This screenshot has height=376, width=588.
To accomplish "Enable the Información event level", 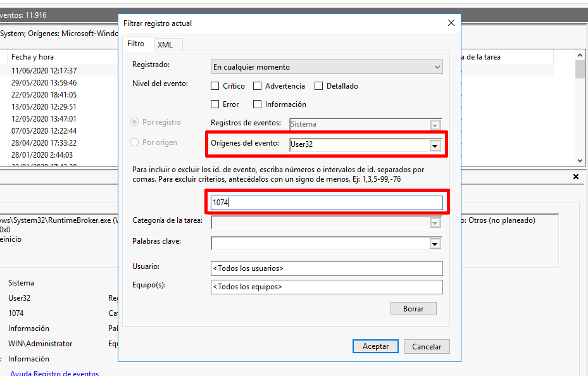I will pos(258,104).
